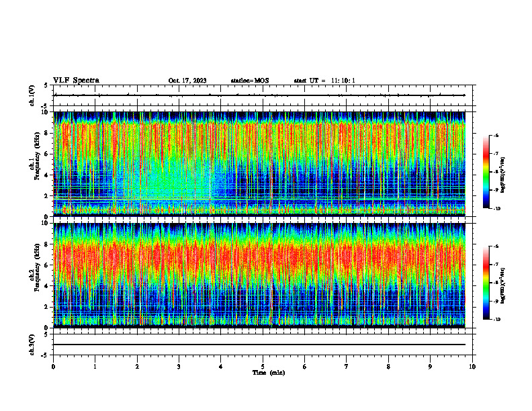Click the ch.2 color bar log(PSD) label
Viewport: 532px width, 411px height.
point(502,284)
